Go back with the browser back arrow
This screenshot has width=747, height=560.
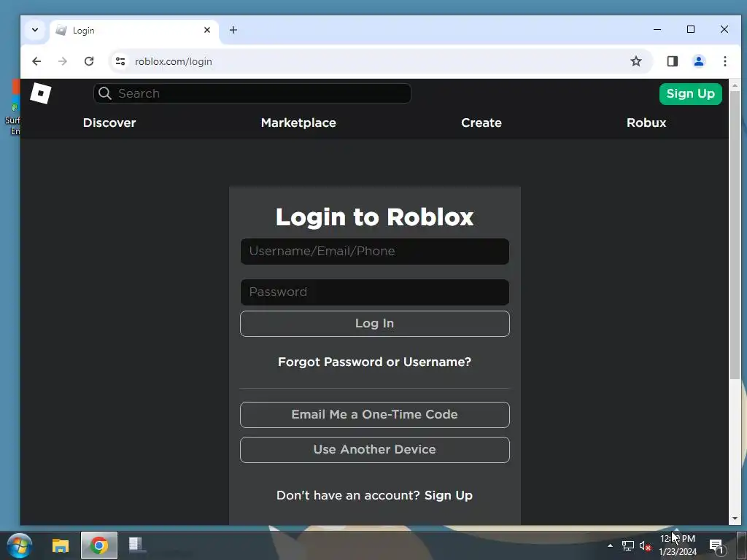tap(36, 61)
